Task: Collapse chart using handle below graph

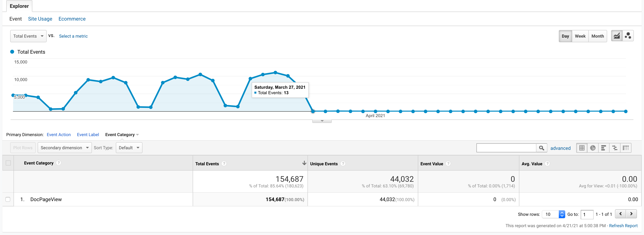Action: point(322,121)
